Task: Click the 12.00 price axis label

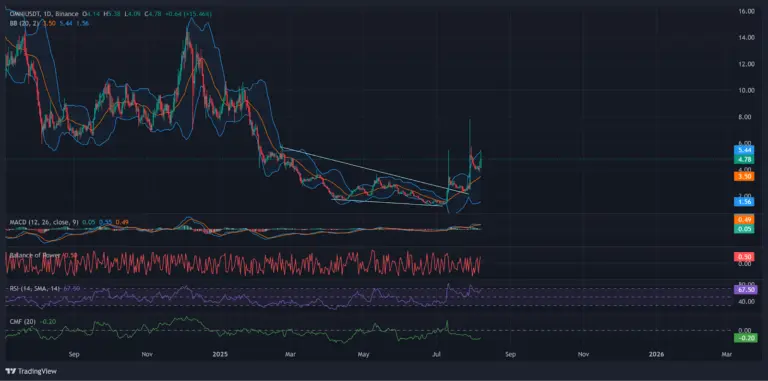Action: pyautogui.click(x=746, y=64)
